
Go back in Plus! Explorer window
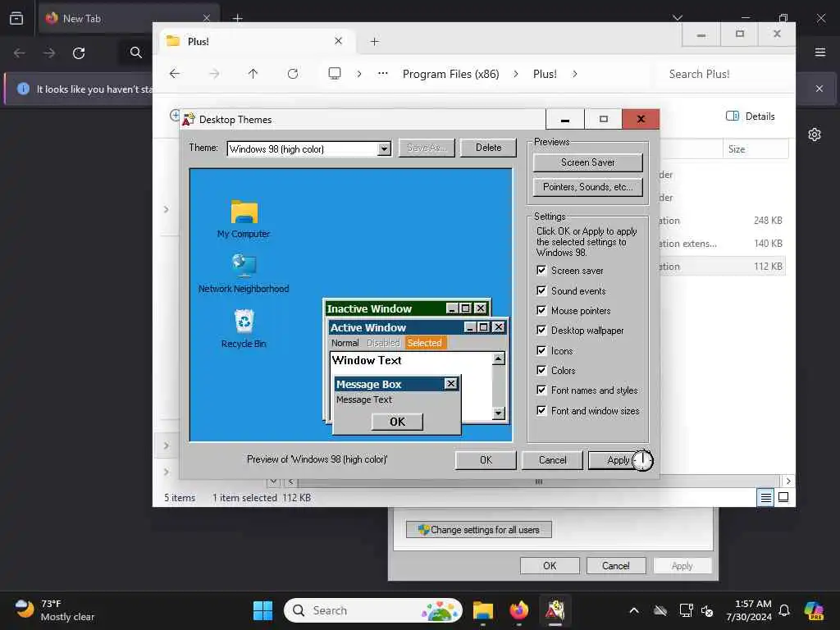coord(175,74)
